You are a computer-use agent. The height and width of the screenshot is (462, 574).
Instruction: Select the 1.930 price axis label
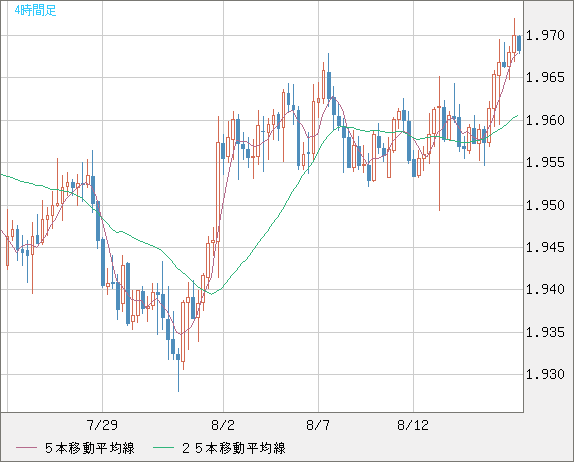pos(545,374)
